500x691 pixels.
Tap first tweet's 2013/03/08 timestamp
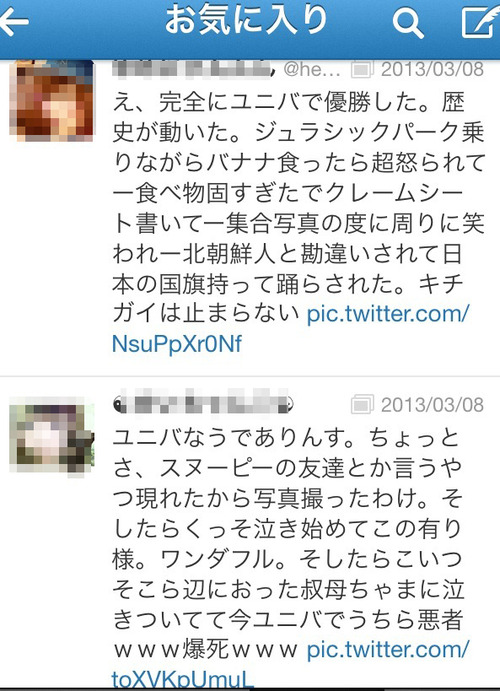coord(432,69)
